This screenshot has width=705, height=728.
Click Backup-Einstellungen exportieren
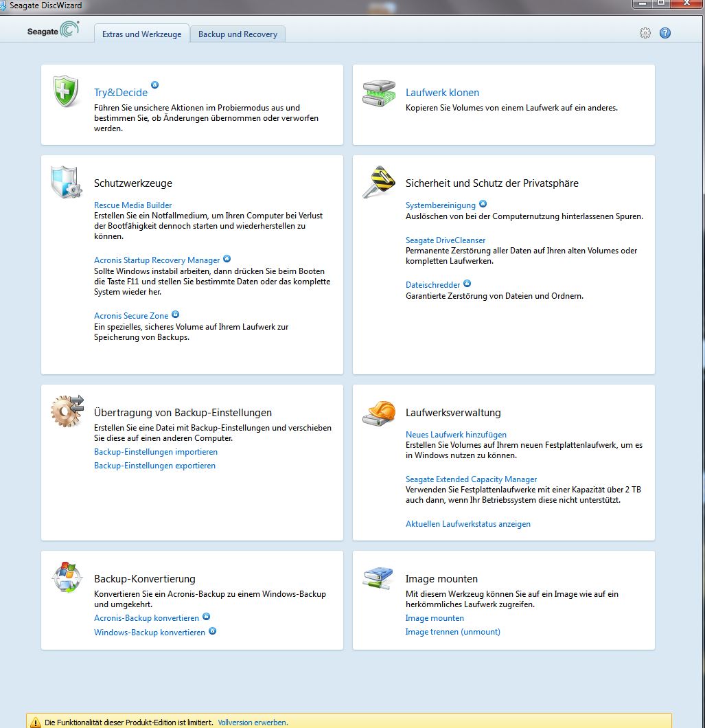coord(154,466)
